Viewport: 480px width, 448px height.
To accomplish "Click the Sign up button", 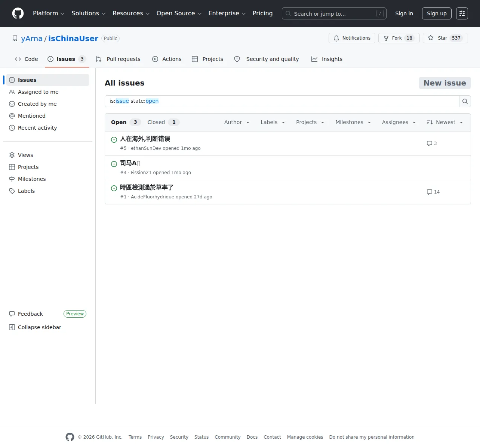I will coord(437,13).
